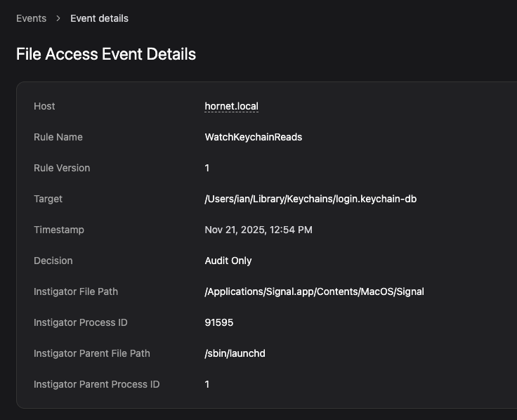This screenshot has height=420, width=517.
Task: Click the login.keychain-db target path
Action: pos(310,199)
